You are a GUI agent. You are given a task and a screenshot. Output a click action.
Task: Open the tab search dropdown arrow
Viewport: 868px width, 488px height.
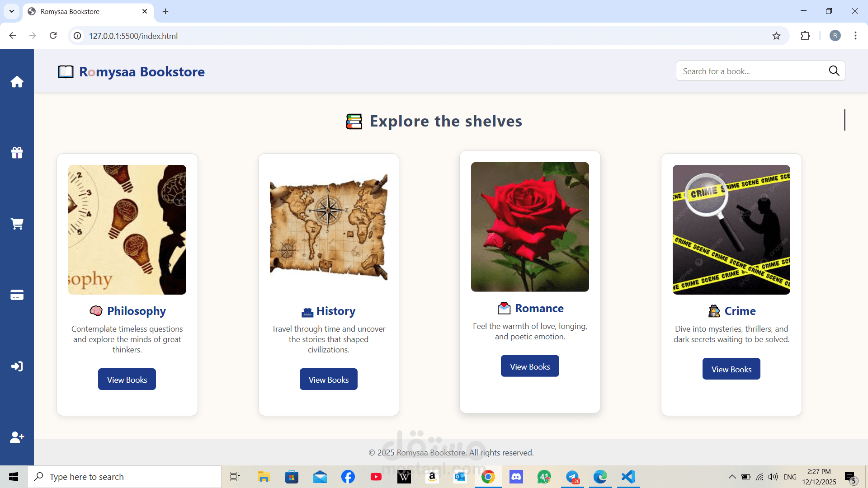coord(11,11)
